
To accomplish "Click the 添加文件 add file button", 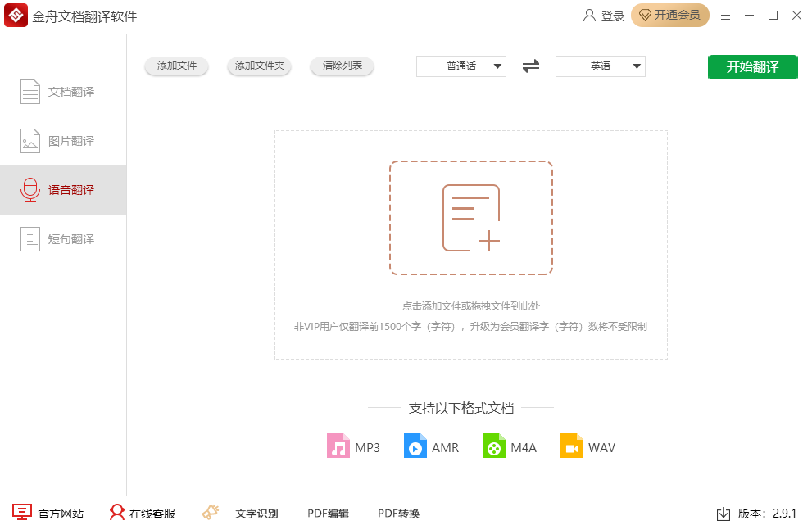I will click(177, 66).
